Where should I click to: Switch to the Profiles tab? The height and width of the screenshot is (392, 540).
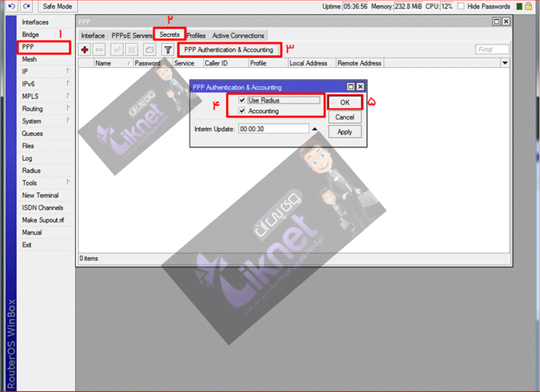point(196,36)
